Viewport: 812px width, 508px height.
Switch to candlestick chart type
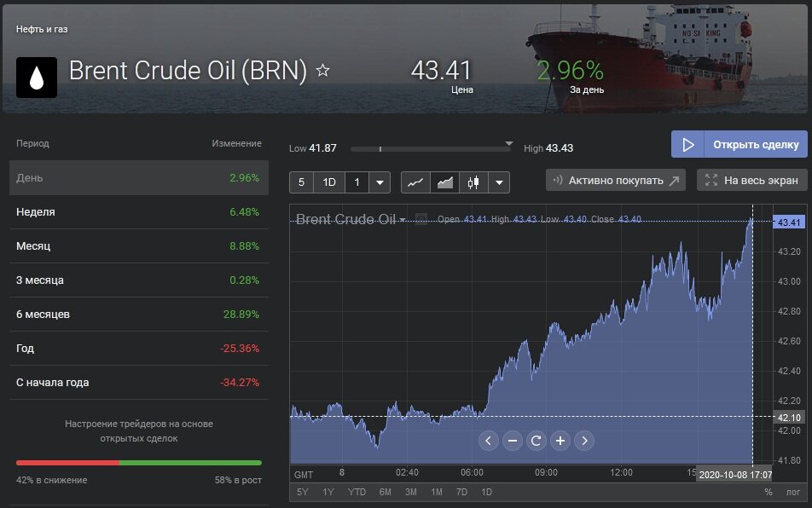pos(473,182)
